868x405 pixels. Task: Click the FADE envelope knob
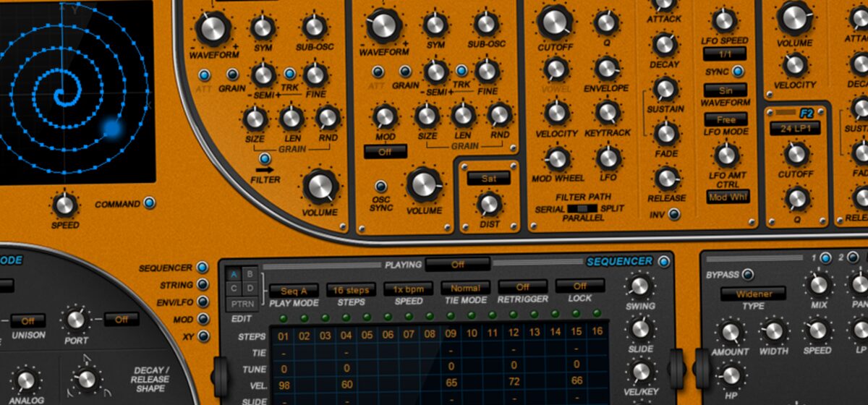[666, 133]
